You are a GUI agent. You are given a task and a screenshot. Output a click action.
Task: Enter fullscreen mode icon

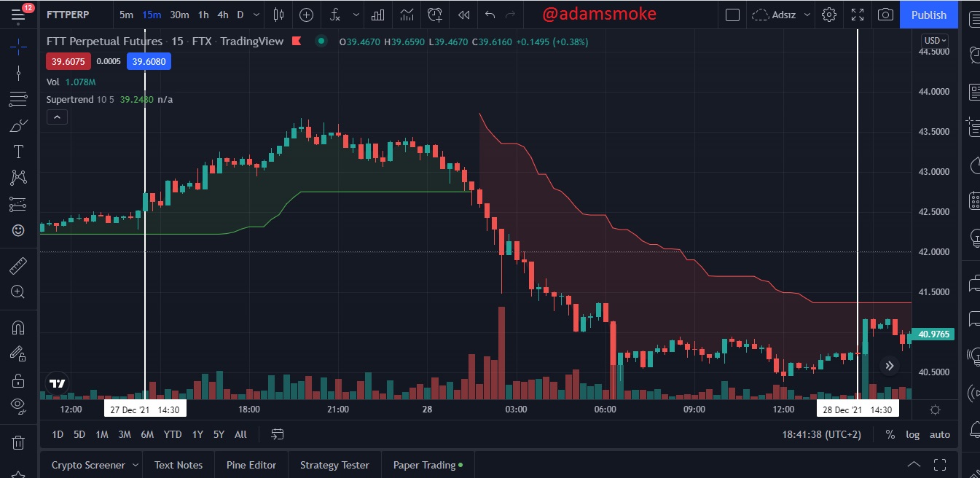point(858,15)
